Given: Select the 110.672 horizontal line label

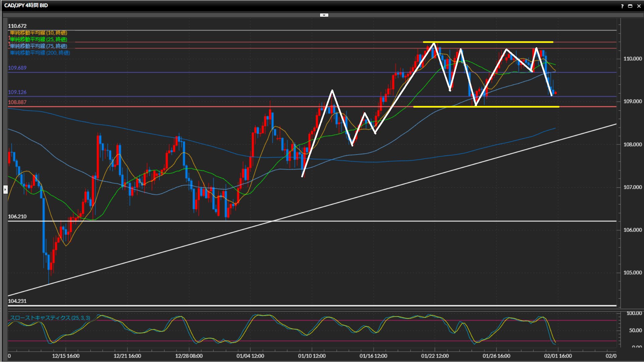Looking at the screenshot, I should click(17, 26).
